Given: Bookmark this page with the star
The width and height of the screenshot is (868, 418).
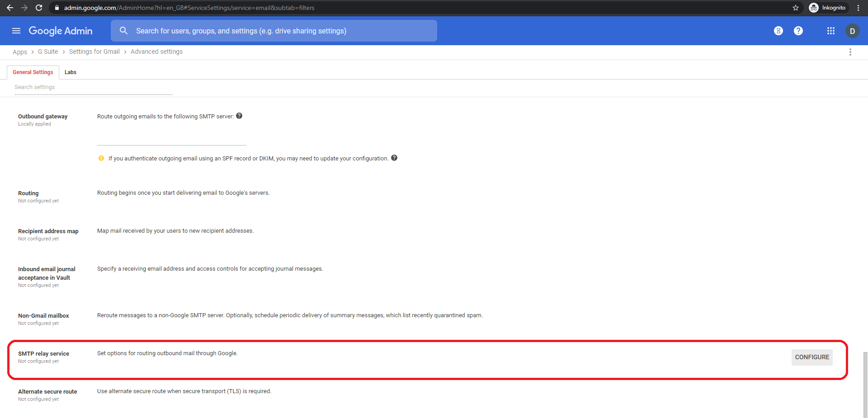Looking at the screenshot, I should (x=796, y=8).
